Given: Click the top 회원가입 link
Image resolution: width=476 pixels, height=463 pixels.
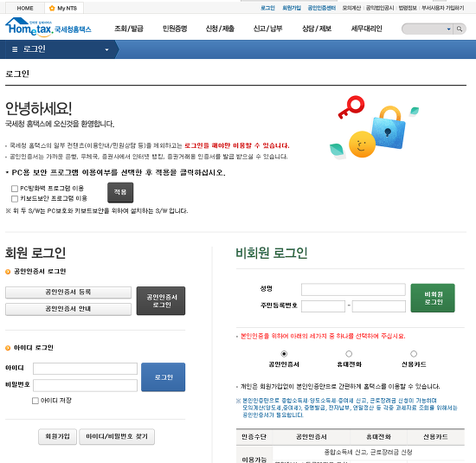Looking at the screenshot, I should point(292,8).
